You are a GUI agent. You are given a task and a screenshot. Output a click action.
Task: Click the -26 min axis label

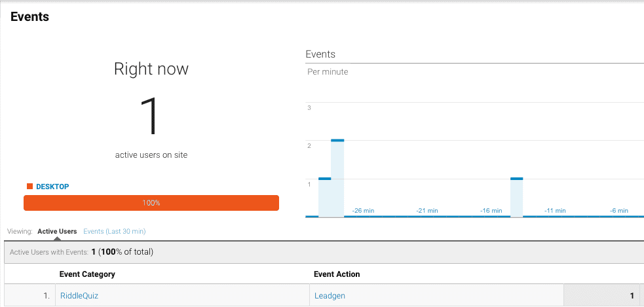pyautogui.click(x=363, y=211)
